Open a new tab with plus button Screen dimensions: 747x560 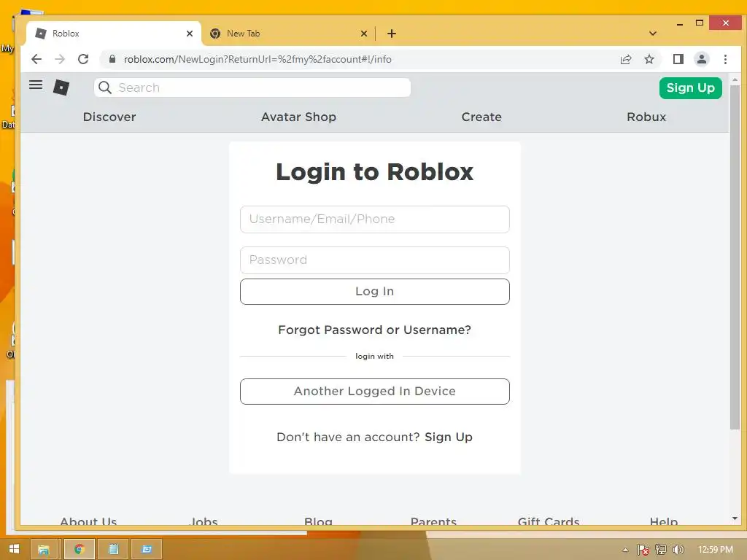point(392,34)
